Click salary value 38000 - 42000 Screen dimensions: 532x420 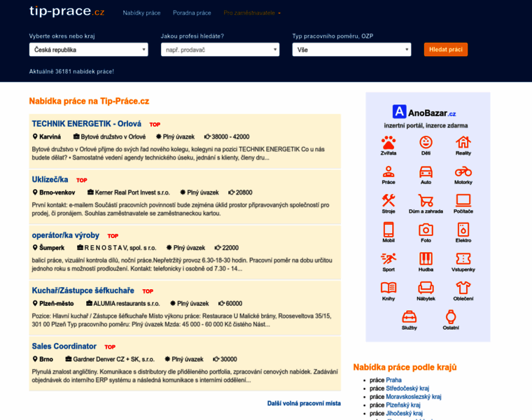point(230,136)
